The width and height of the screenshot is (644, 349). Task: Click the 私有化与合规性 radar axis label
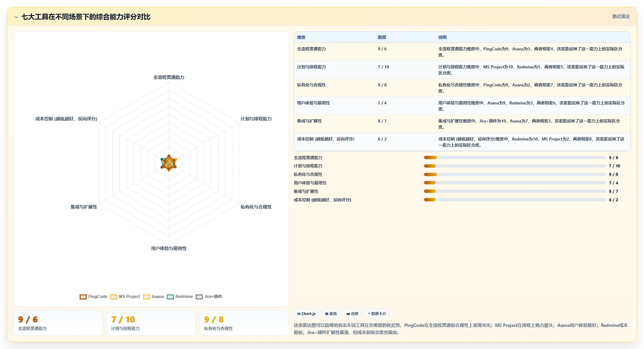256,207
